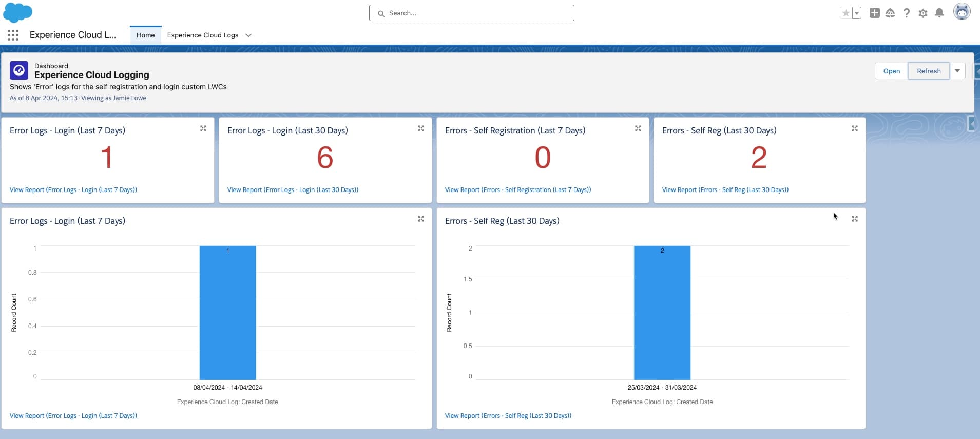The height and width of the screenshot is (439, 980).
Task: Expand the Experience Cloud Logs tab dropdown
Action: 248,35
